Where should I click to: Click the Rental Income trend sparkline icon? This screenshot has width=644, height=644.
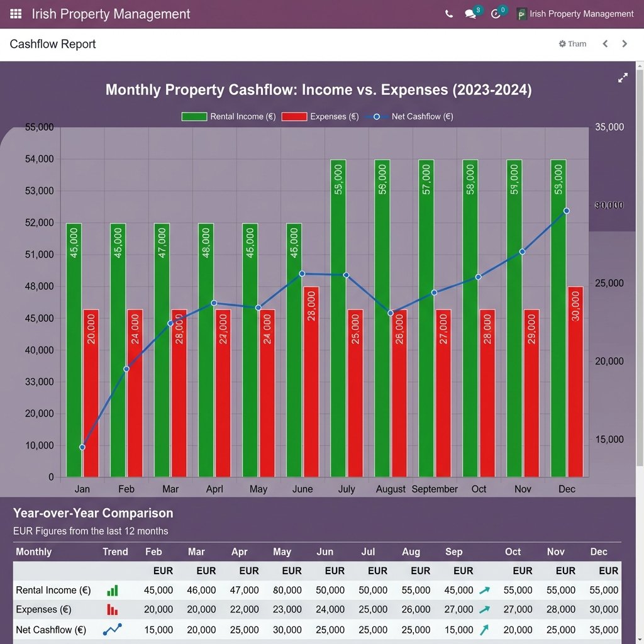pos(113,590)
